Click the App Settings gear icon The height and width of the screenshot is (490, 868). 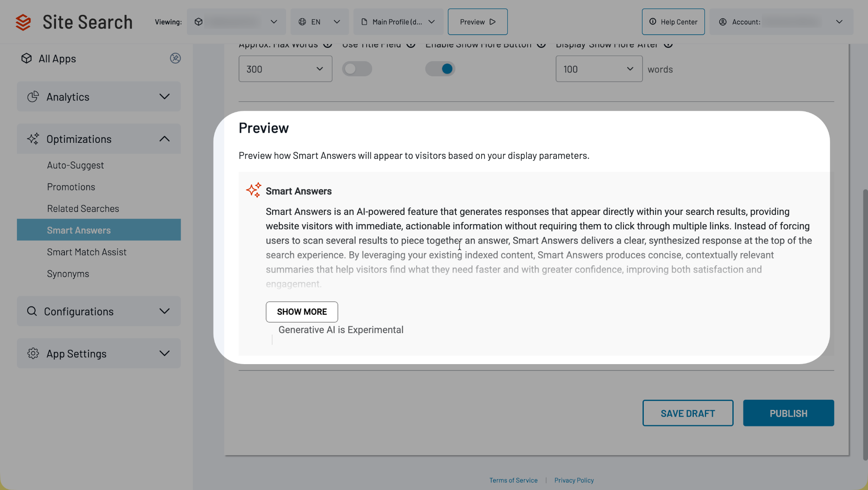click(x=33, y=353)
